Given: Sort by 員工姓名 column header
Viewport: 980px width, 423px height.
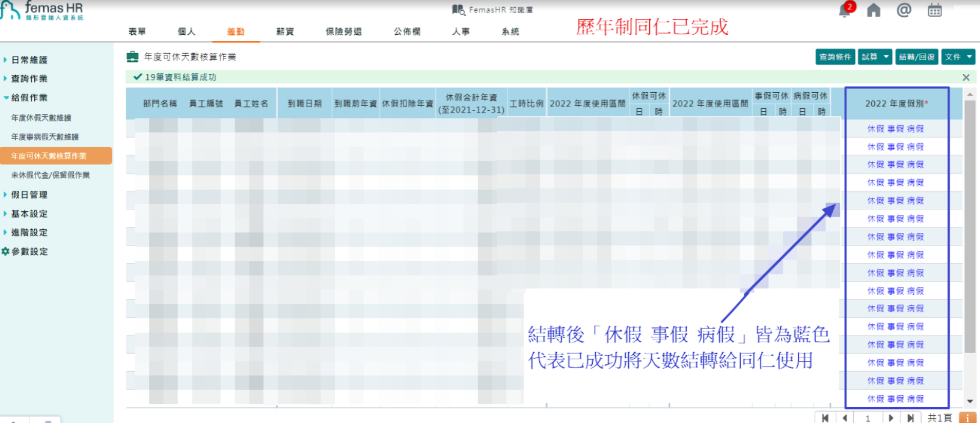Looking at the screenshot, I should [x=251, y=103].
